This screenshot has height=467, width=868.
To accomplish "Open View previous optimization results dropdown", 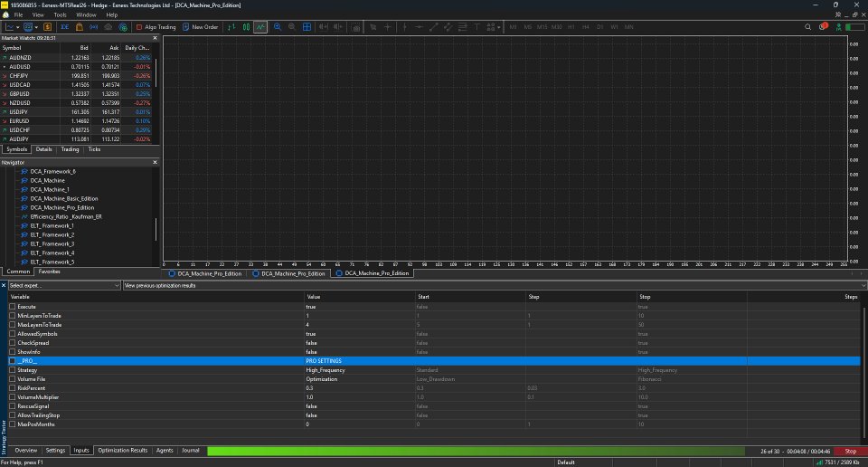I will click(495, 285).
